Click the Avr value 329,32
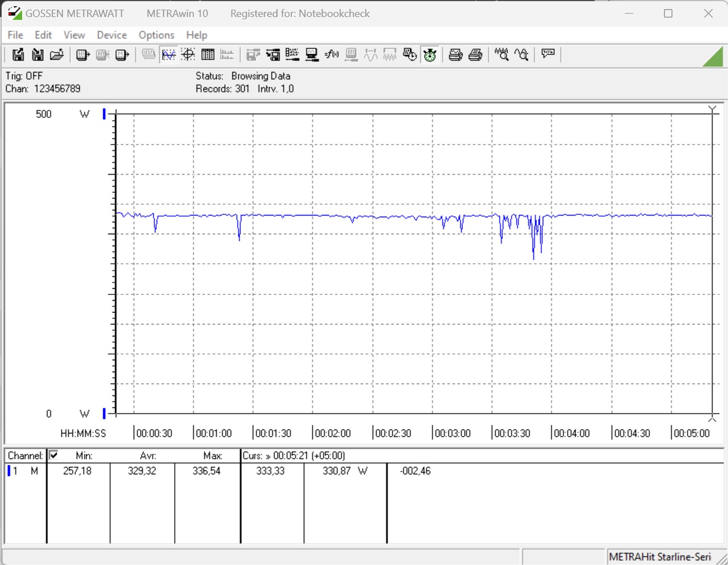The image size is (728, 565). coord(142,471)
